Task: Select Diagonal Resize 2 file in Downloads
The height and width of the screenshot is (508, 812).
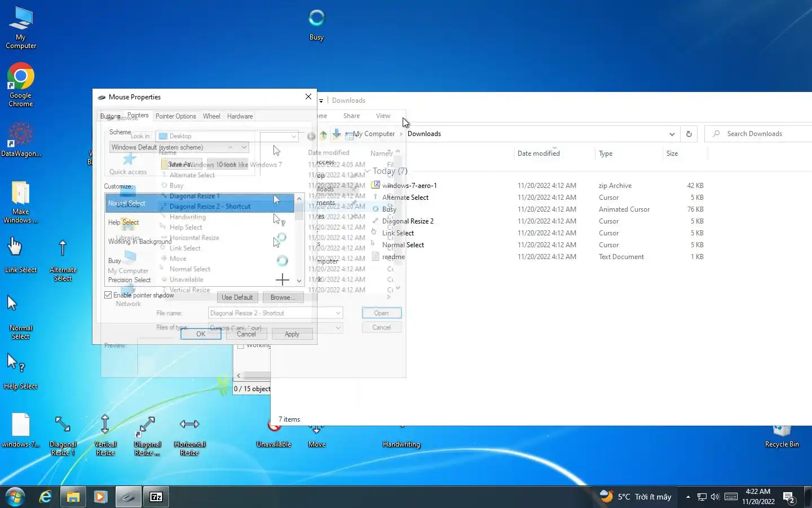Action: (x=408, y=221)
